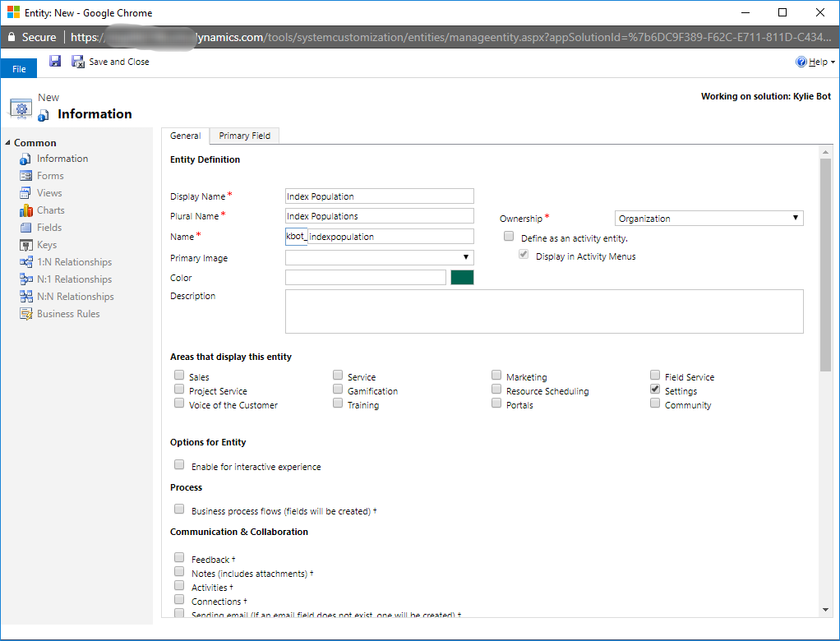Check the Sales area checkbox
Viewport: 840px width, 641px height.
click(179, 375)
